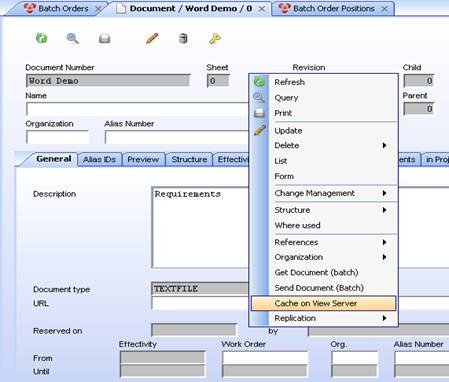This screenshot has height=382, width=449.
Task: Click the From Work Order field
Action: click(x=265, y=358)
